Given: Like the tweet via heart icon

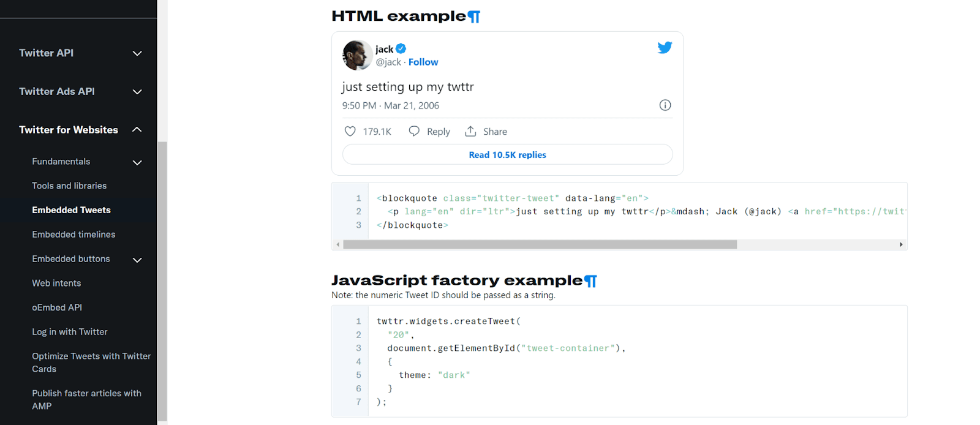Looking at the screenshot, I should click(x=350, y=131).
